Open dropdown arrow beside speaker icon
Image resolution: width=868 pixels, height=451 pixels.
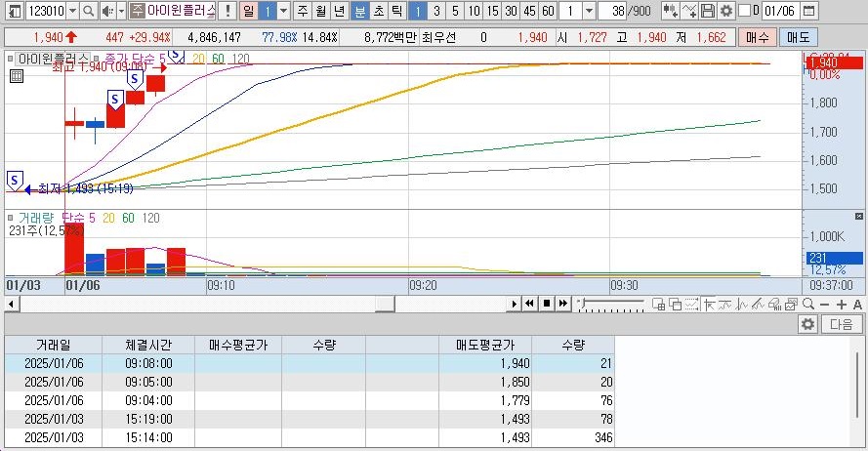click(121, 11)
